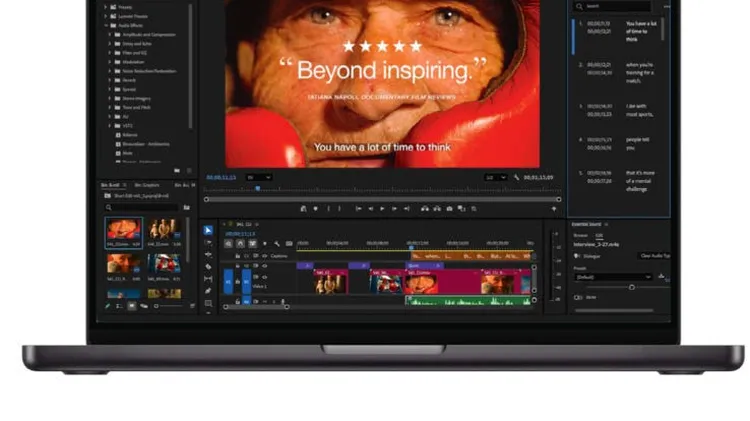Switch to the Browse tab in Essential Sound

(580, 235)
